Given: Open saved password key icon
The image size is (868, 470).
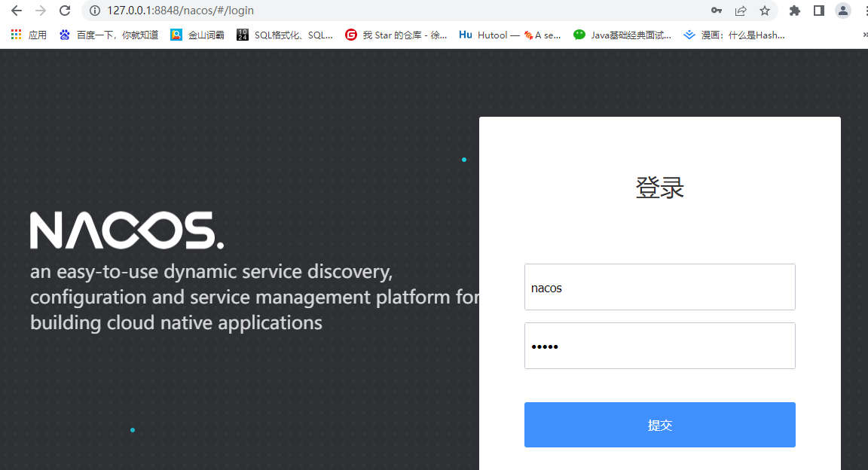Looking at the screenshot, I should pyautogui.click(x=717, y=11).
